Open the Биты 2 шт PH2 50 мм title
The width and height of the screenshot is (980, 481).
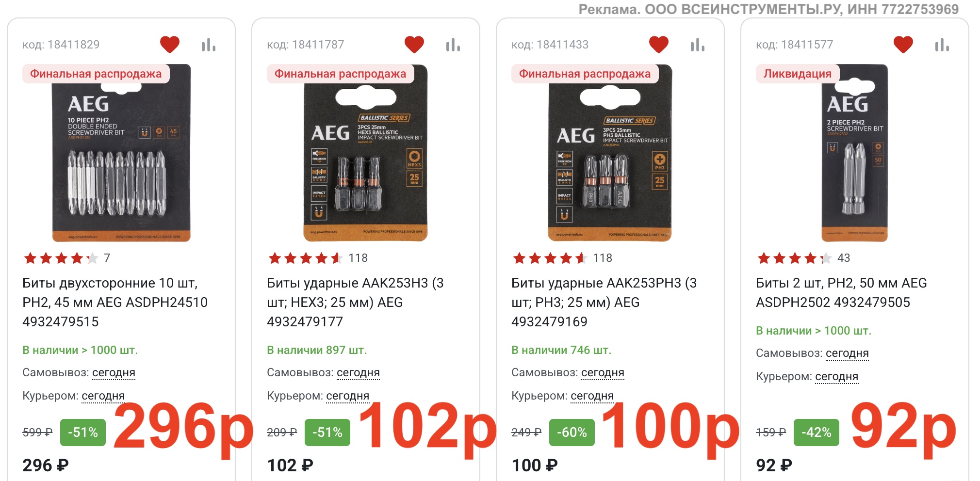click(841, 292)
